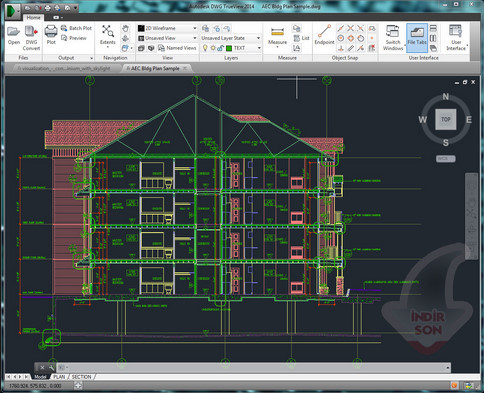Click the TOP face of ViewCube
Viewport: 484px width, 393px height.
click(446, 119)
